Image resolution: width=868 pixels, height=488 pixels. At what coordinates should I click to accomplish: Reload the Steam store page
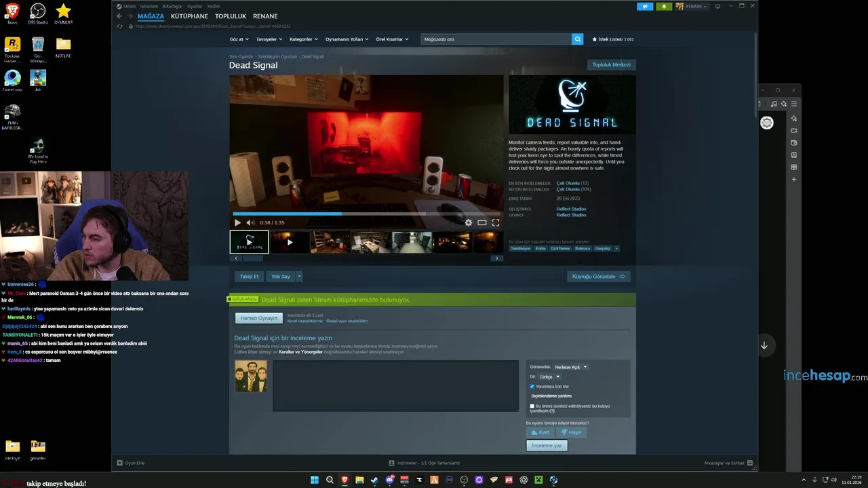pos(120,26)
